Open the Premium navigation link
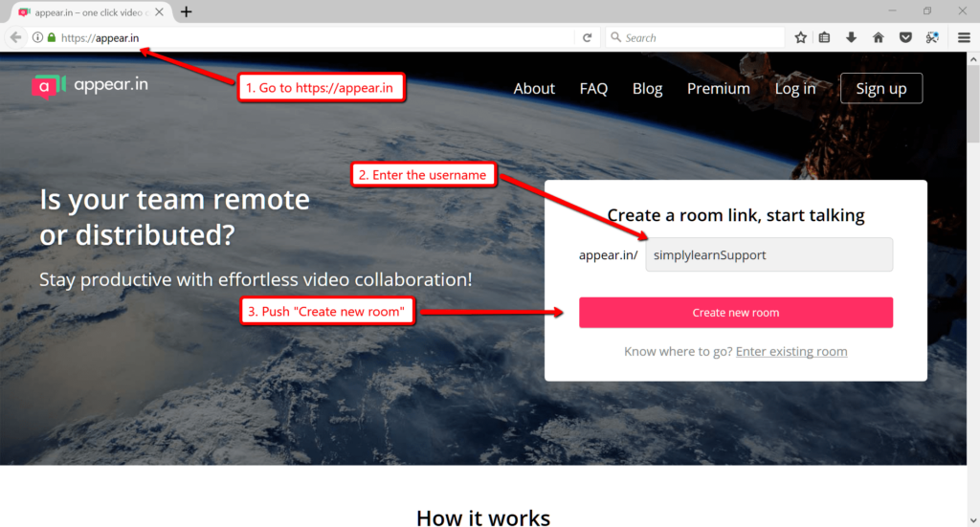Image resolution: width=980 pixels, height=527 pixels. coord(718,88)
